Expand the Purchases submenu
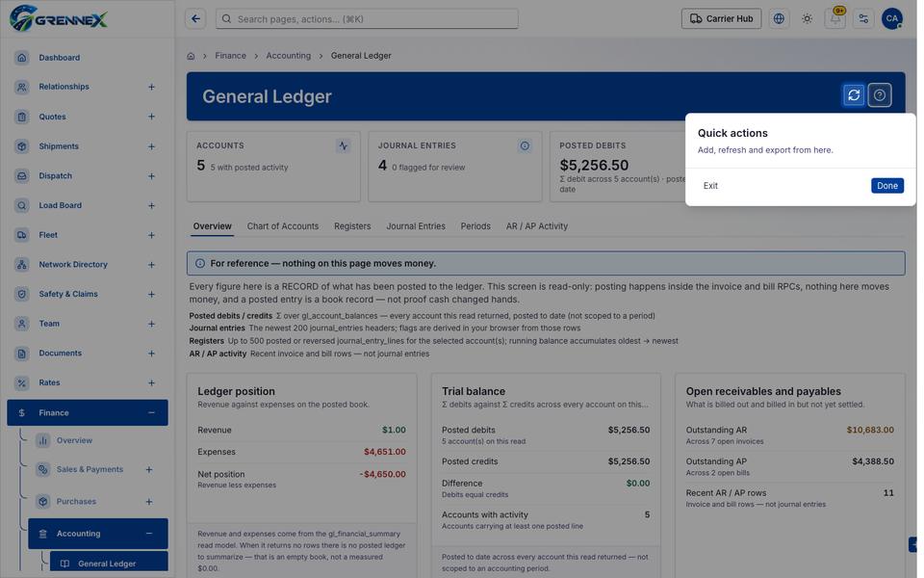Image resolution: width=924 pixels, height=578 pixels. [149, 501]
